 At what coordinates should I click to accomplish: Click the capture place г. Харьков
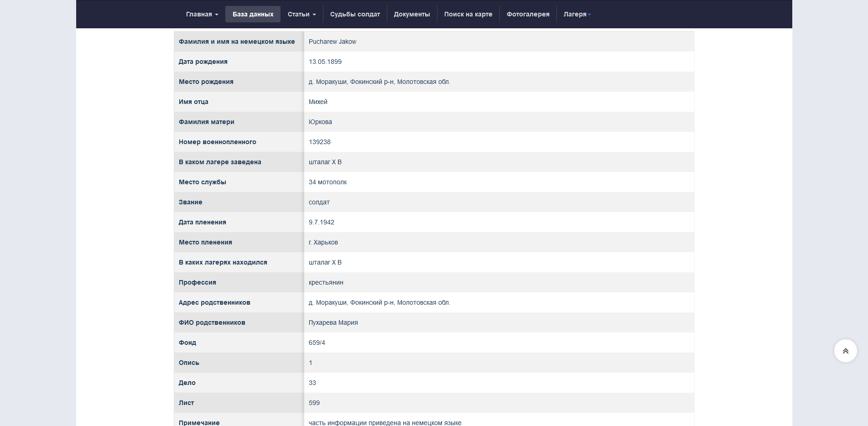323,242
